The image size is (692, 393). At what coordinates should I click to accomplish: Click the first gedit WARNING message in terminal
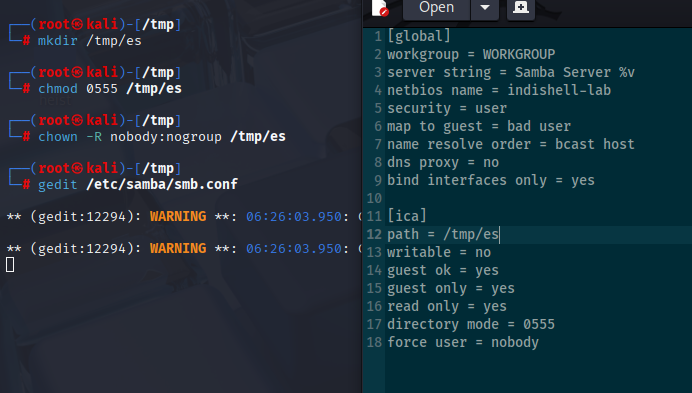(x=184, y=217)
